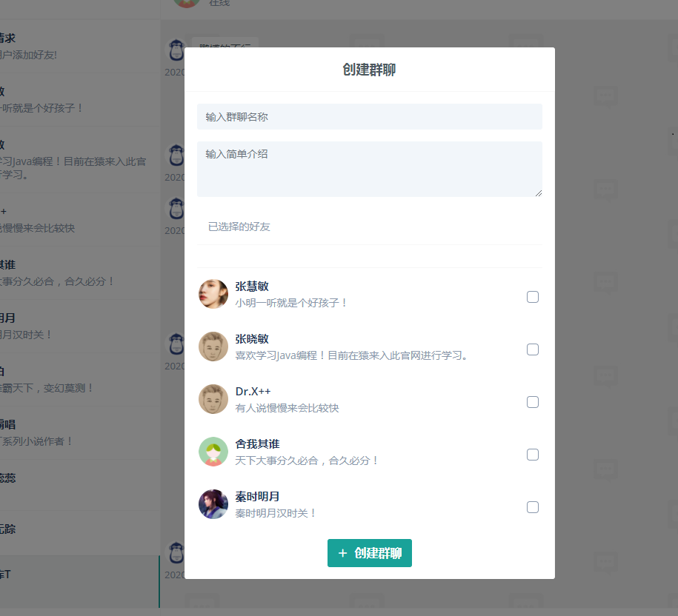Tick the Dr.X++ checkbox
The height and width of the screenshot is (616, 678).
coord(532,402)
